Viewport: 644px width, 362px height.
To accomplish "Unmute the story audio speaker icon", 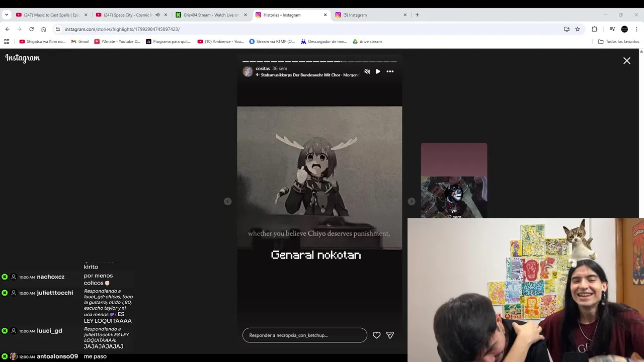I will 367,71.
